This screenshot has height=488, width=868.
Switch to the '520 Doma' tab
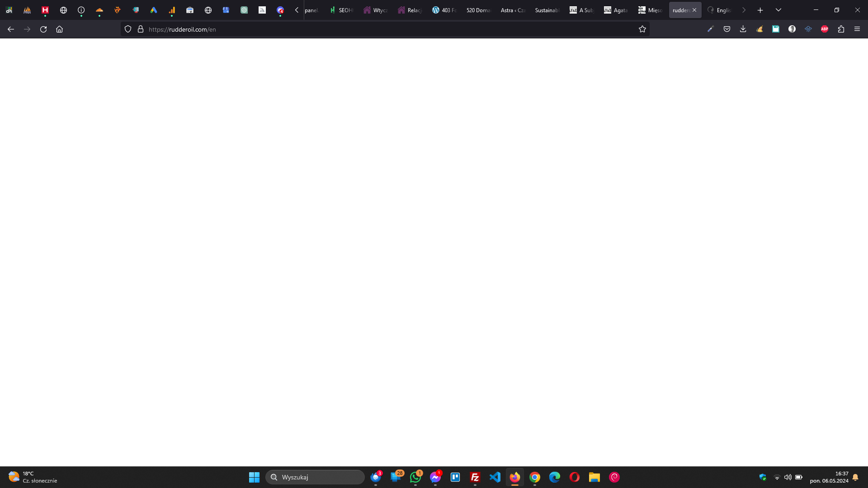click(479, 10)
